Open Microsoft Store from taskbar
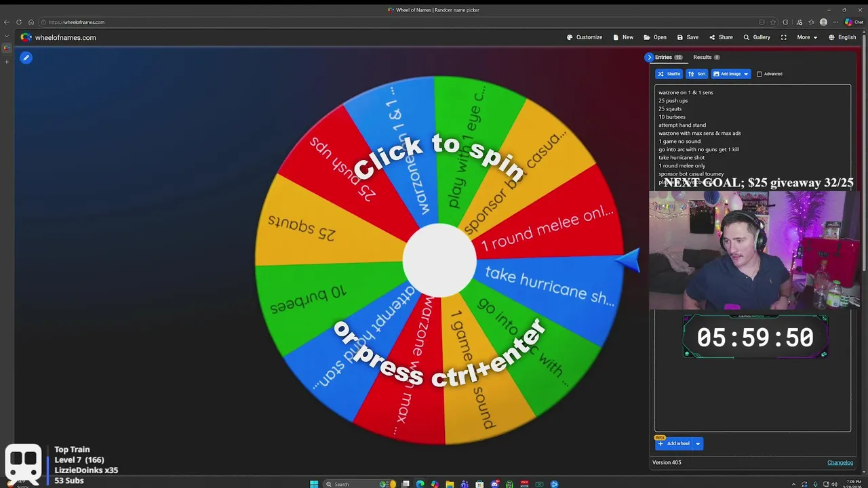The width and height of the screenshot is (868, 488). (x=479, y=484)
